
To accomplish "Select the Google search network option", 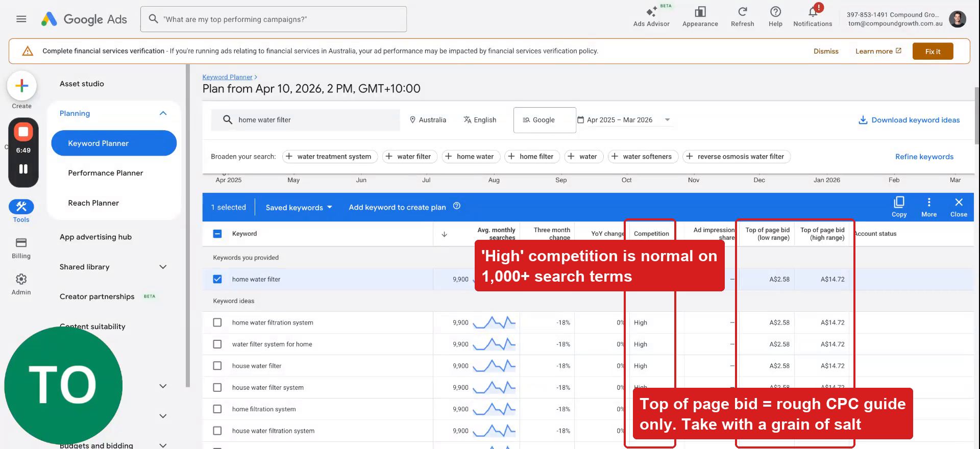I will pos(544,120).
